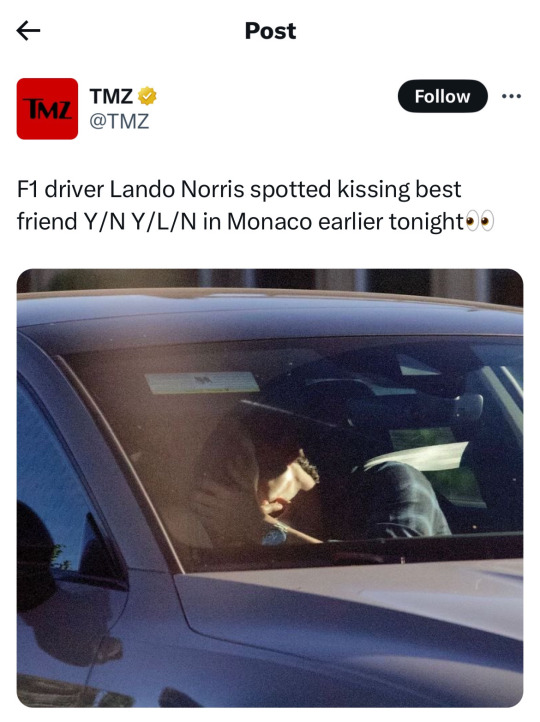Open the attached car photo fullscreen

click(270, 488)
